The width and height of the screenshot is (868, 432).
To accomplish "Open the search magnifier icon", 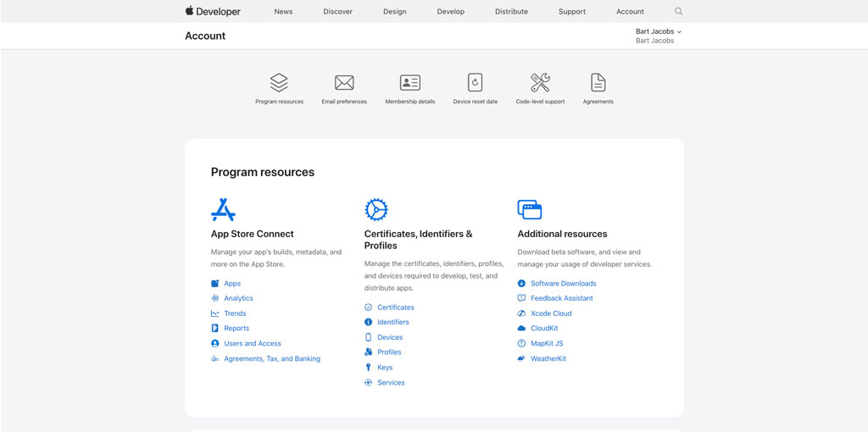I will point(679,11).
